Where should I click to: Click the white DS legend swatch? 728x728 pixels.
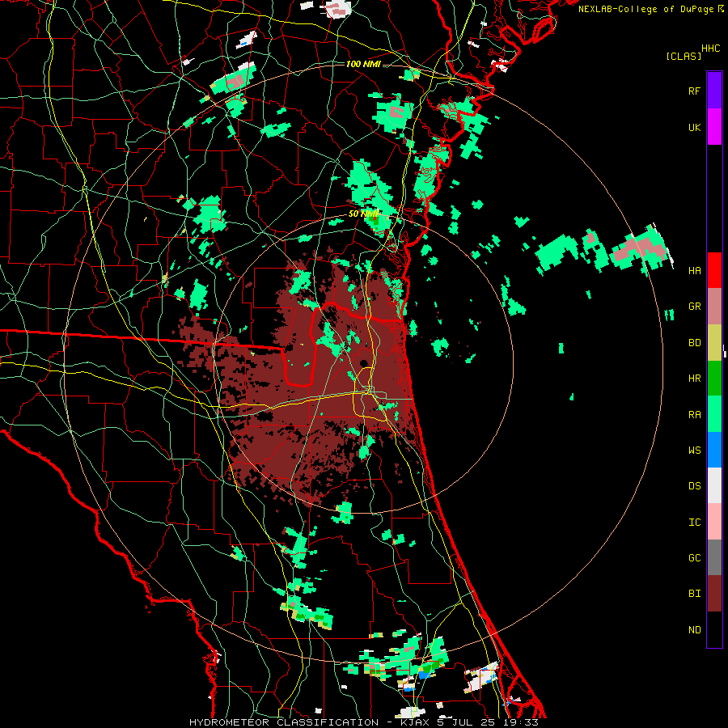point(714,485)
